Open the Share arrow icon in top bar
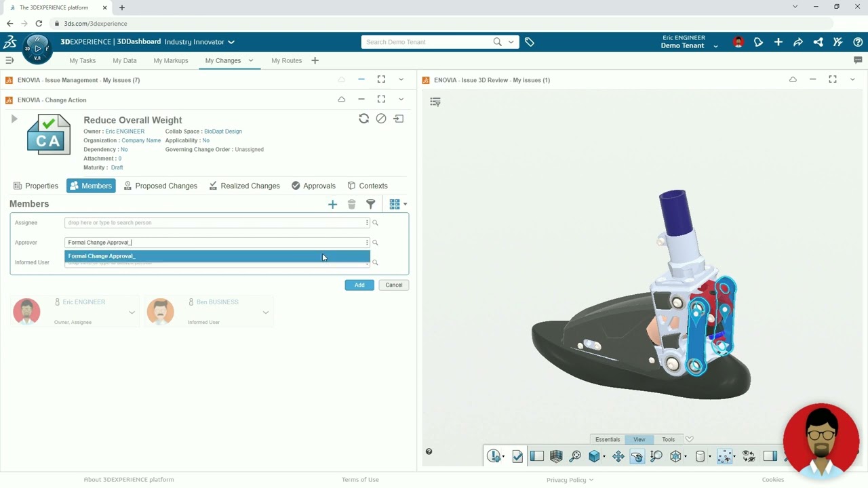This screenshot has height=488, width=868. [x=798, y=42]
